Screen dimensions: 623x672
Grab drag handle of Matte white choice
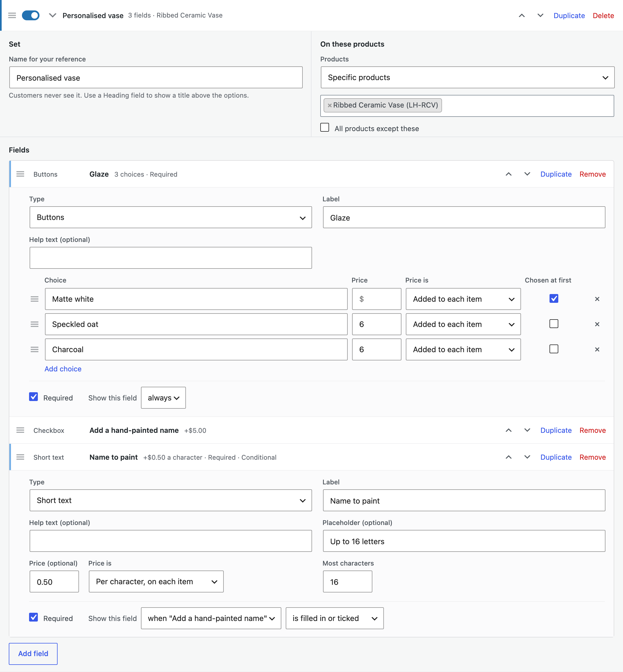click(34, 299)
